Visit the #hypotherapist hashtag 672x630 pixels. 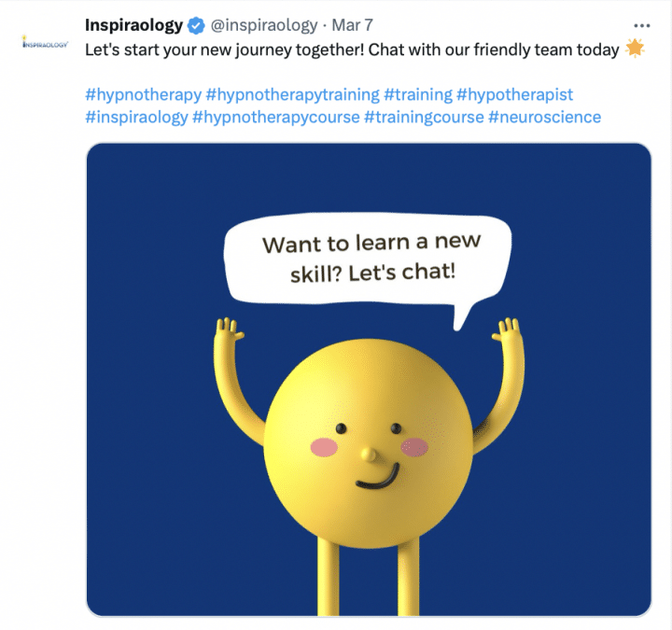coord(514,94)
